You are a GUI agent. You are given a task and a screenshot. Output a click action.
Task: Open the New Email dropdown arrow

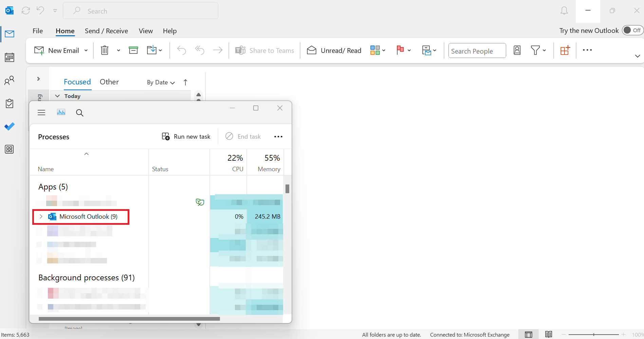coord(86,51)
